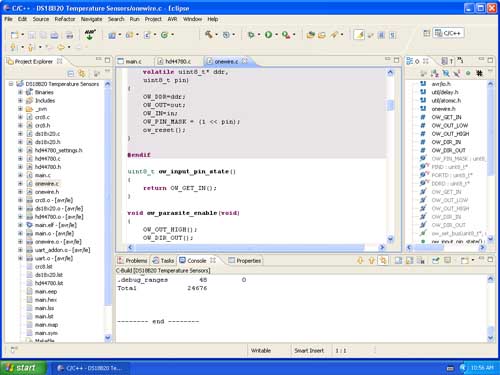Expand the main.elf - [avr/le] node
This screenshot has height=375, width=500.
tap(20, 225)
